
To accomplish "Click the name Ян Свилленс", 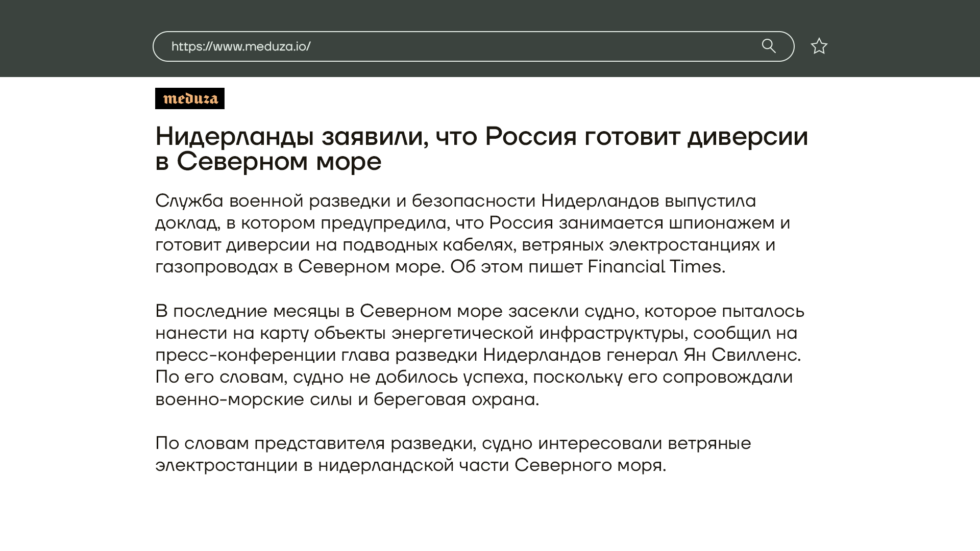I will point(741,355).
